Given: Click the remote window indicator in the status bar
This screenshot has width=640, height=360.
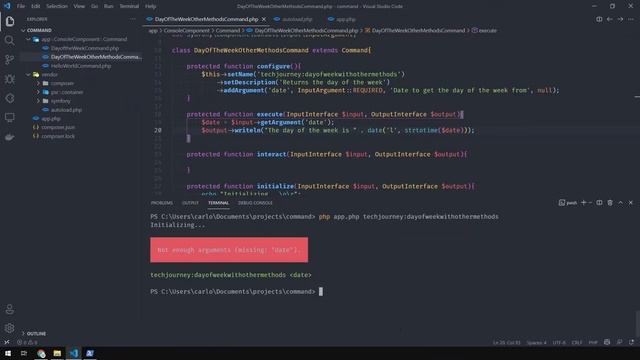Looking at the screenshot, I should click(x=7, y=342).
